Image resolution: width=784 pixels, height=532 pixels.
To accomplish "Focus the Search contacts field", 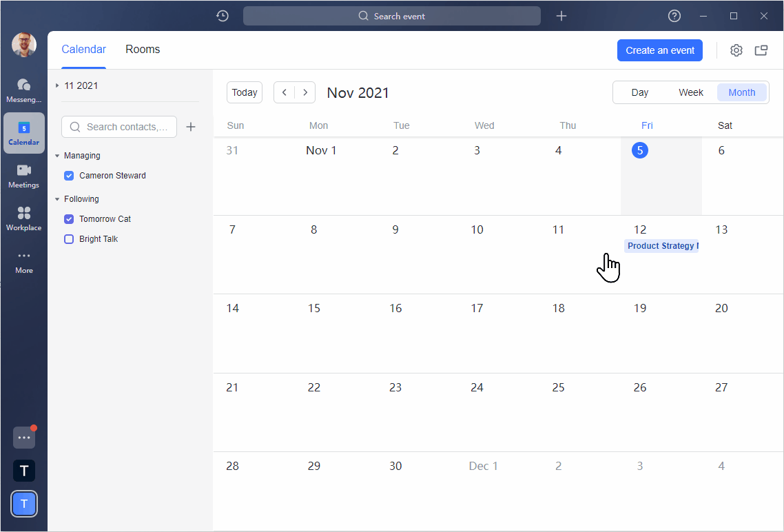I will pyautogui.click(x=119, y=127).
